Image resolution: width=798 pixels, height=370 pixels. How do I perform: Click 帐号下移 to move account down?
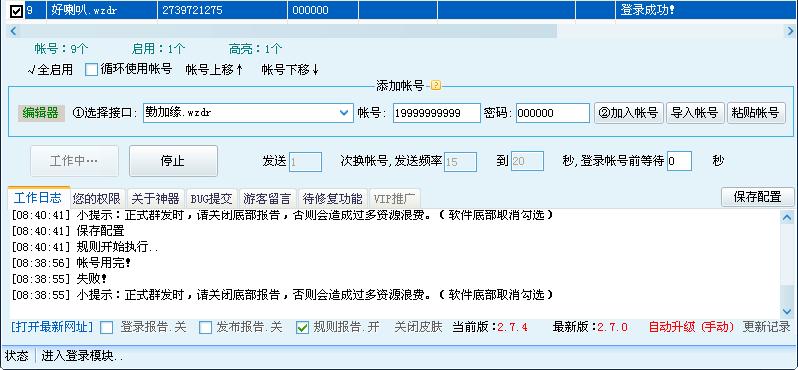point(290,70)
